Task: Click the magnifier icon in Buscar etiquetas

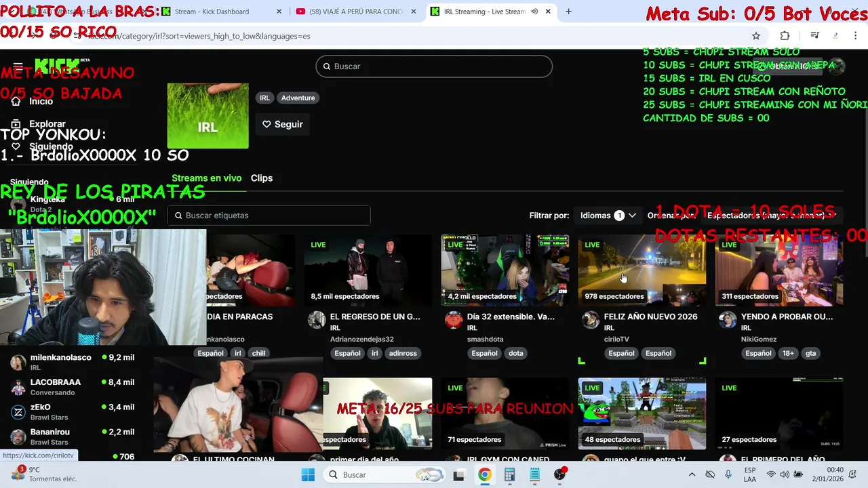Action: [178, 216]
